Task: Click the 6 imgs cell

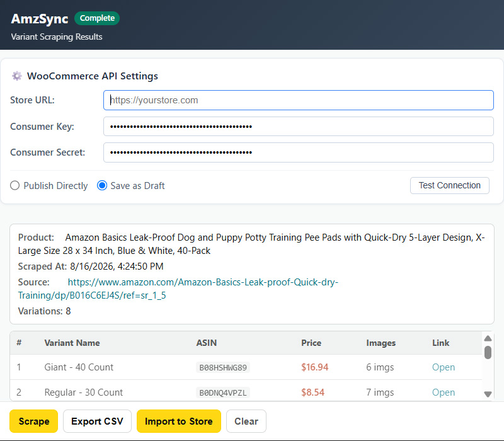Action: [x=380, y=367]
